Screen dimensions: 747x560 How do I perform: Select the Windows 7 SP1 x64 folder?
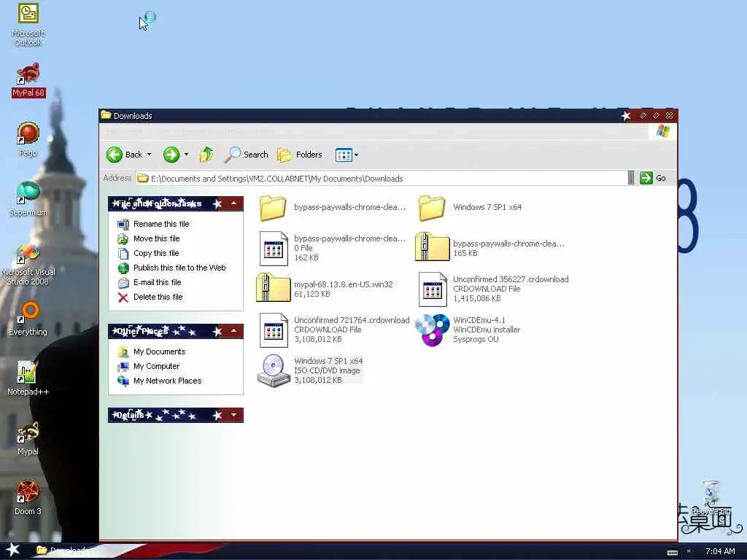click(x=471, y=208)
